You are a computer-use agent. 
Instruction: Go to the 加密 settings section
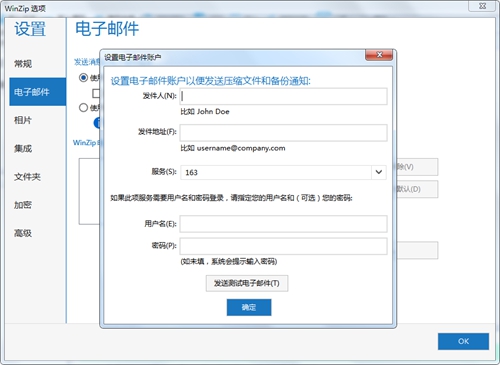pos(23,205)
